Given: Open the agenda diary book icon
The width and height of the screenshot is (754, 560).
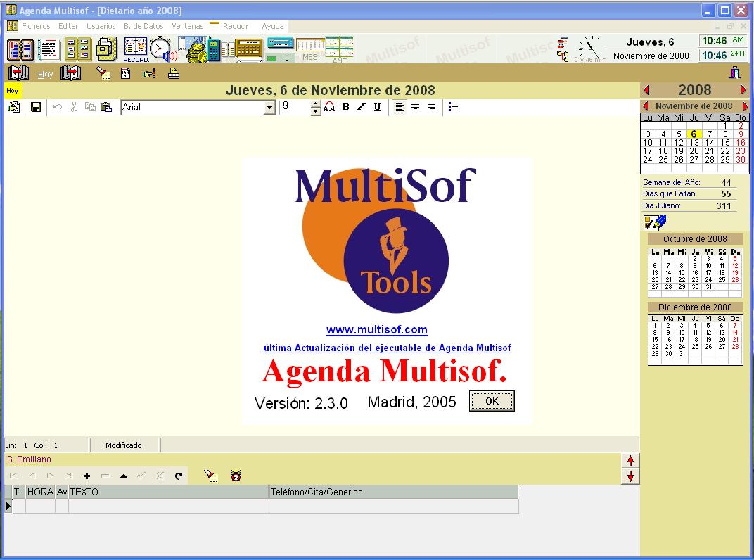Looking at the screenshot, I should click(x=20, y=49).
